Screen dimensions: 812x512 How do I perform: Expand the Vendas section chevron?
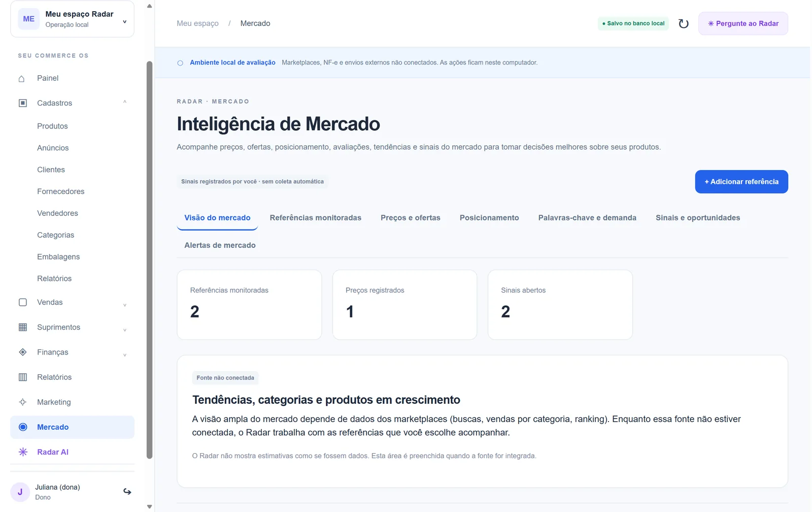click(x=125, y=305)
